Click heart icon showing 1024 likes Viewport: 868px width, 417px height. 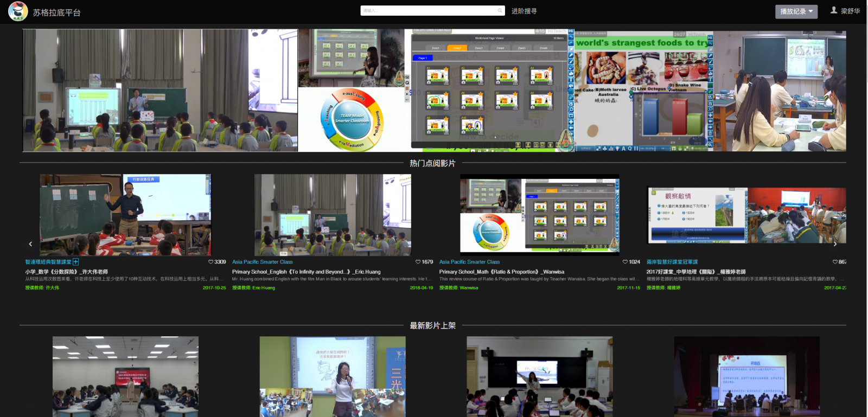625,262
